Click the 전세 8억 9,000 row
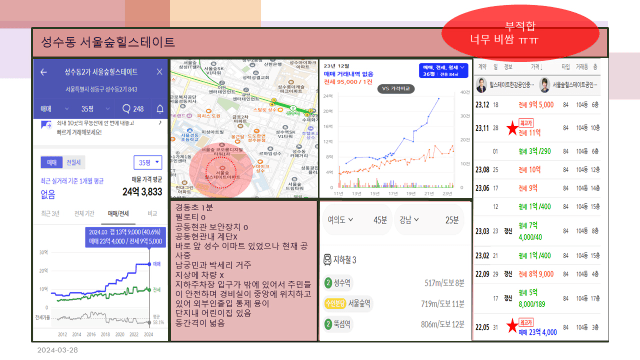This screenshot has width=640, height=360. click(x=537, y=274)
